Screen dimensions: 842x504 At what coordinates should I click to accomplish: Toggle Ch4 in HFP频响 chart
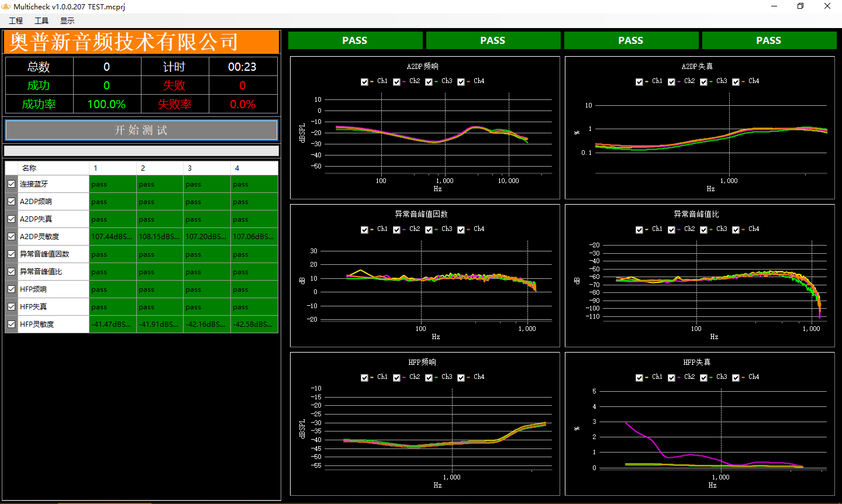(461, 378)
